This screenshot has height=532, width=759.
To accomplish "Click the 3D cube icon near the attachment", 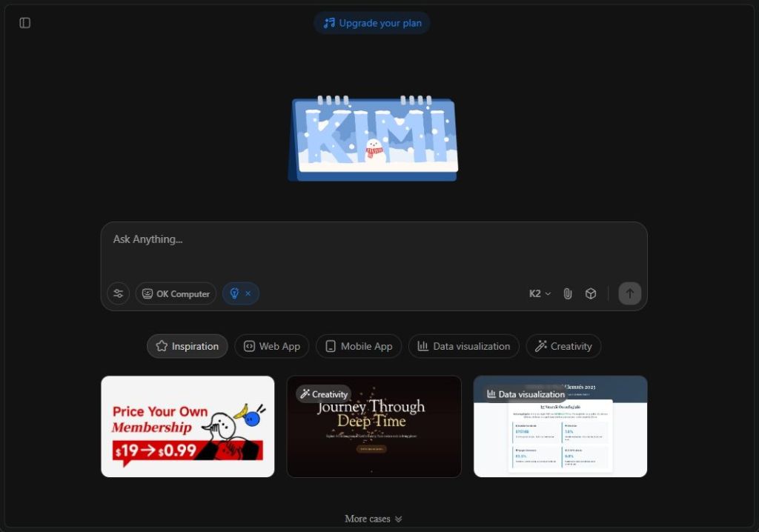I will tap(591, 293).
